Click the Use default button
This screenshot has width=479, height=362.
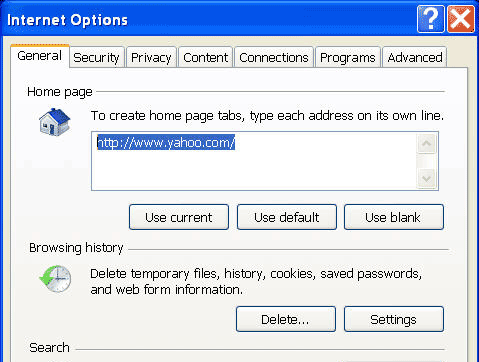[x=287, y=217]
